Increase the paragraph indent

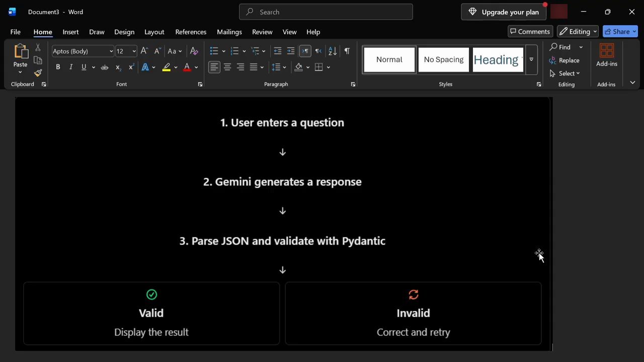[x=291, y=51]
